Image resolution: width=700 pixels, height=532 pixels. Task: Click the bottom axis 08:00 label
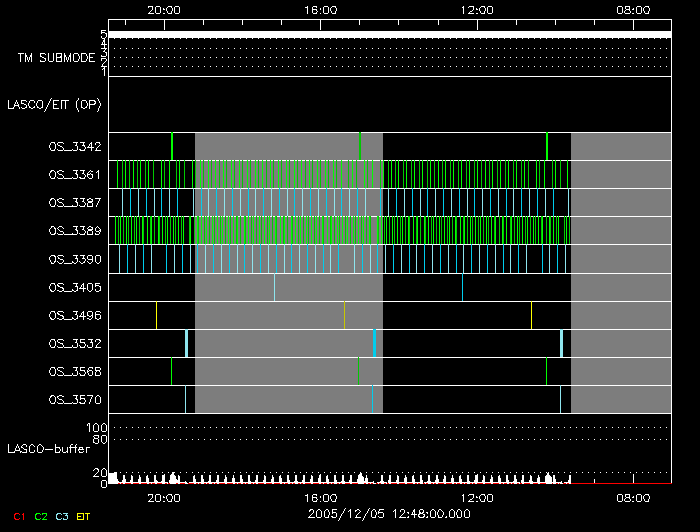633,498
